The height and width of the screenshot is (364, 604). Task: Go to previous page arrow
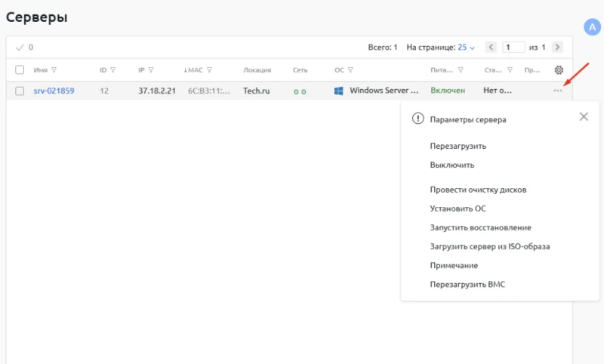click(x=491, y=47)
